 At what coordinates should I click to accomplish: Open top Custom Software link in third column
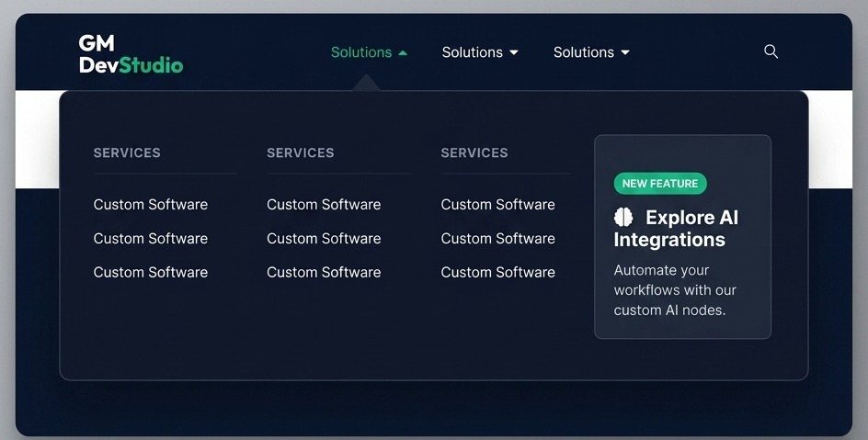(498, 205)
